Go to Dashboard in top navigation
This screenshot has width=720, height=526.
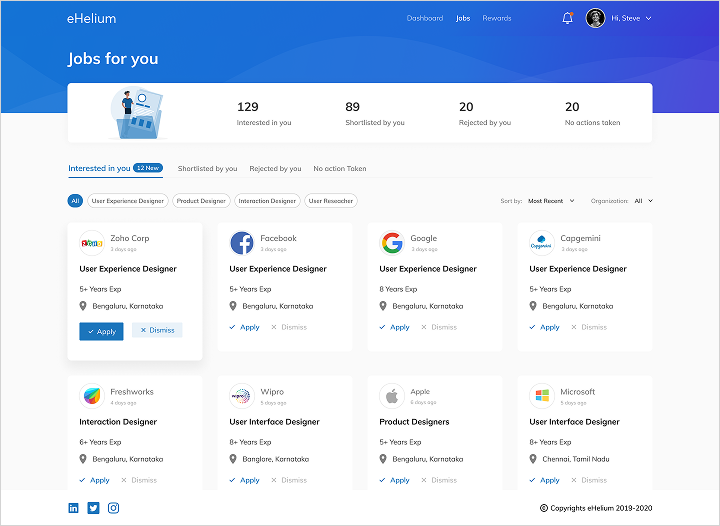425,18
